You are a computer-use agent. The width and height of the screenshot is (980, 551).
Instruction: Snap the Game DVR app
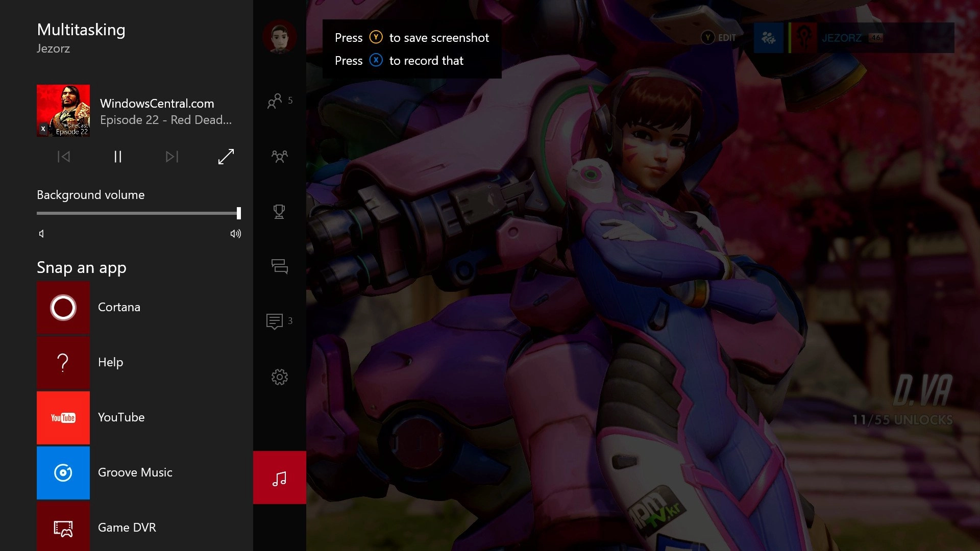pyautogui.click(x=63, y=528)
